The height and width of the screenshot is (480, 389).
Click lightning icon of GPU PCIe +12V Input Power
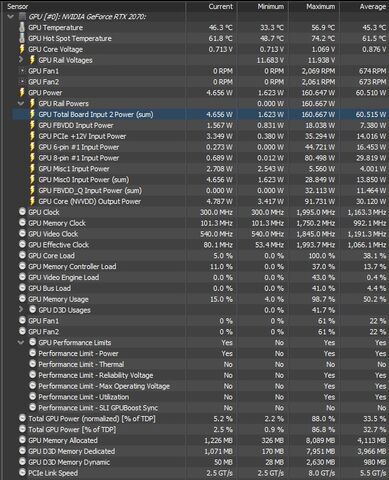tap(32, 136)
